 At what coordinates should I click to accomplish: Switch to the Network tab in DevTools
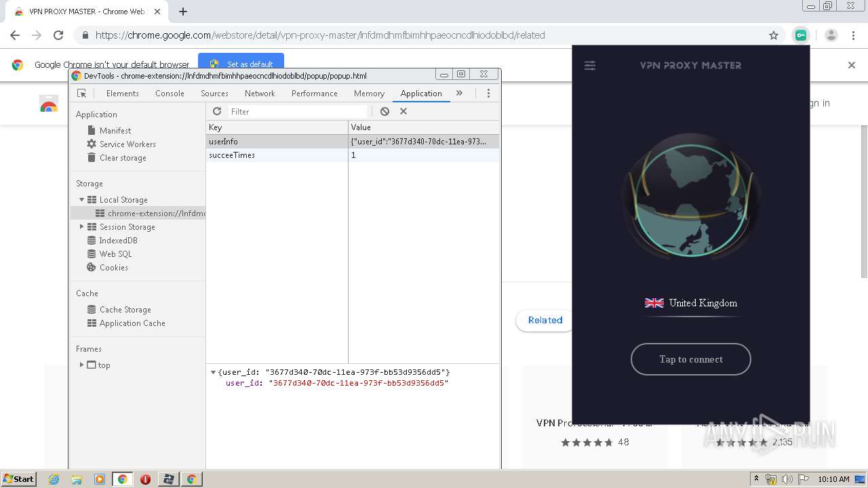(x=260, y=94)
